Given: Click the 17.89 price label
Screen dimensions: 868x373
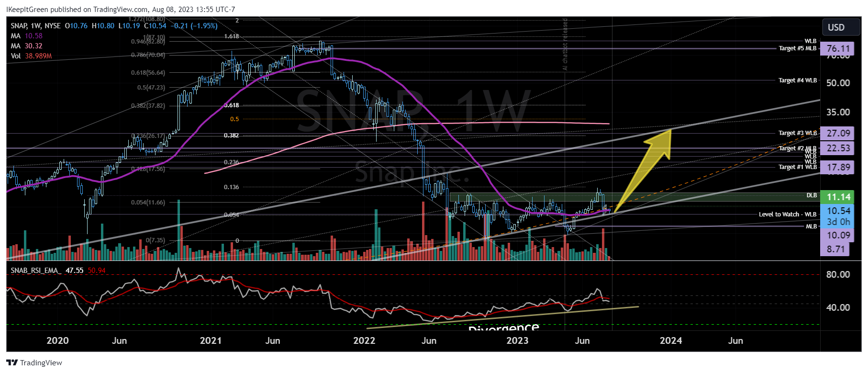Looking at the screenshot, I should [838, 167].
